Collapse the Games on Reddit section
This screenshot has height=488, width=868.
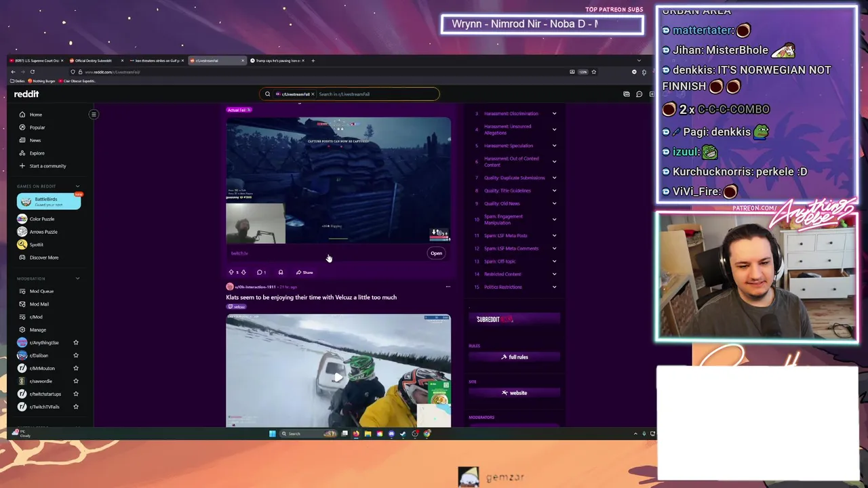77,186
